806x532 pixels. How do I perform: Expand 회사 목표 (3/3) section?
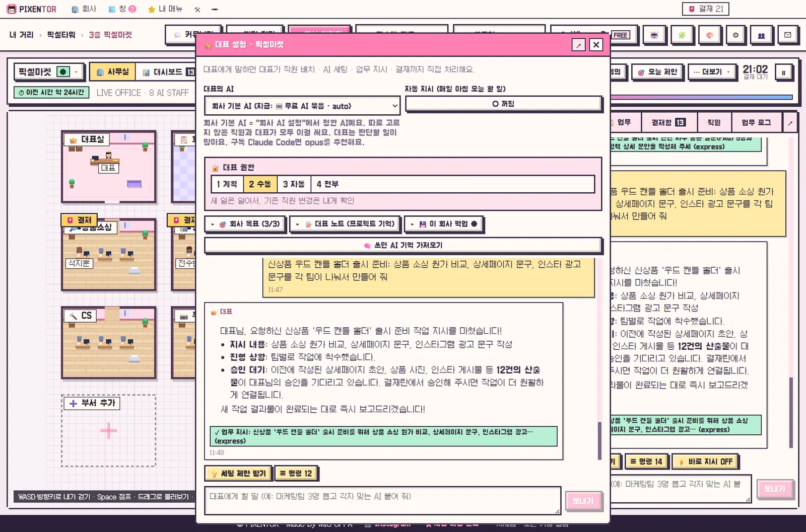click(x=245, y=224)
